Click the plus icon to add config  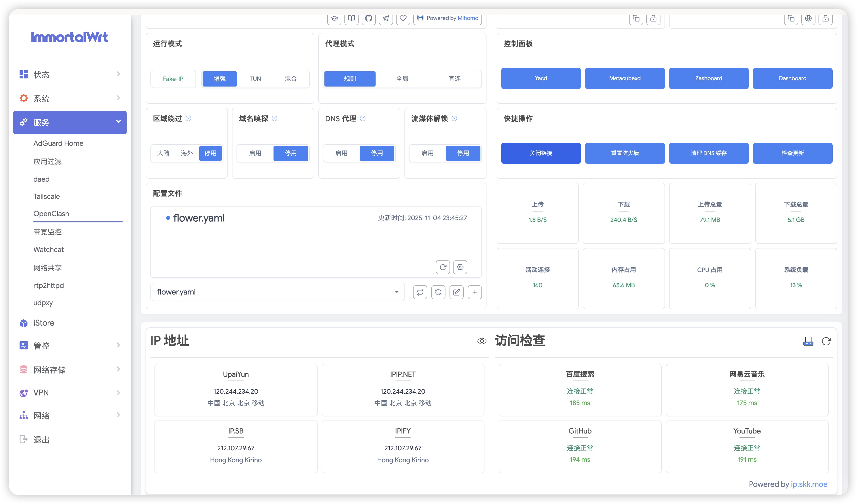[x=475, y=292]
